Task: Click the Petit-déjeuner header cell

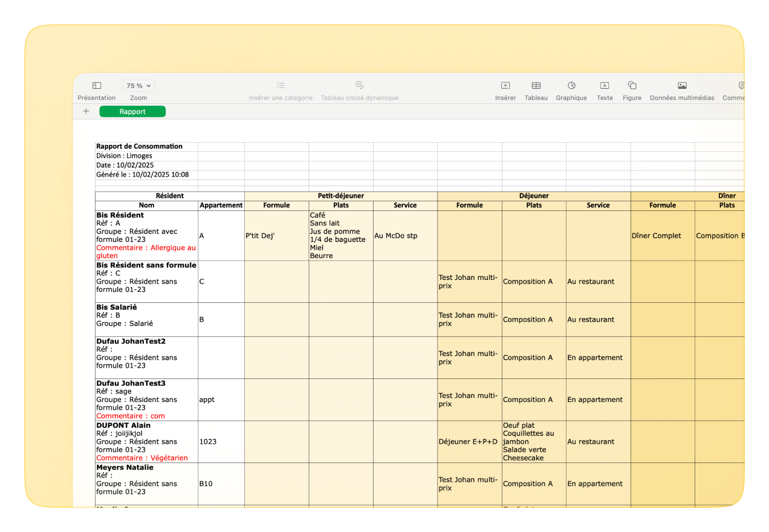Action: click(340, 196)
